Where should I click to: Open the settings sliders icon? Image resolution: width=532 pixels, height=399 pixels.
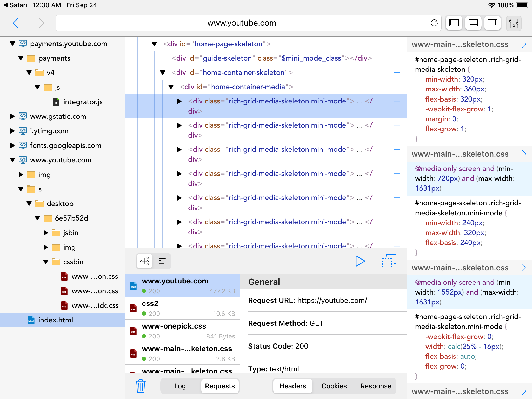514,23
